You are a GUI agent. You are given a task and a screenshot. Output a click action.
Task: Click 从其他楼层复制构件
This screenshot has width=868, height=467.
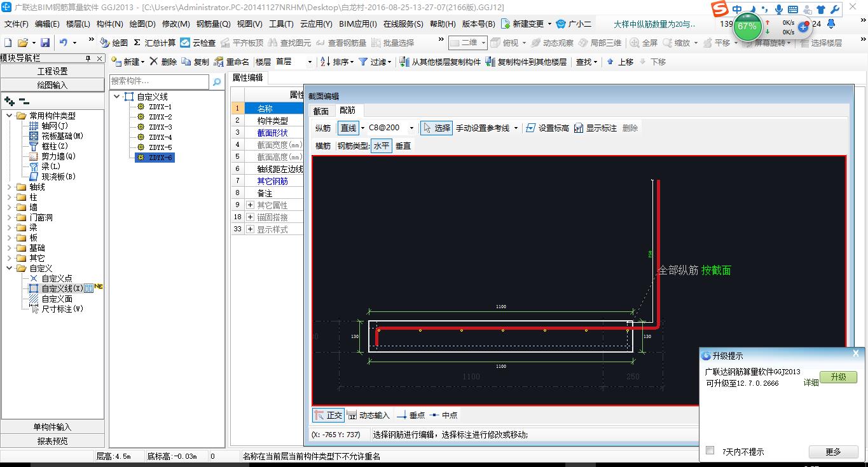440,62
